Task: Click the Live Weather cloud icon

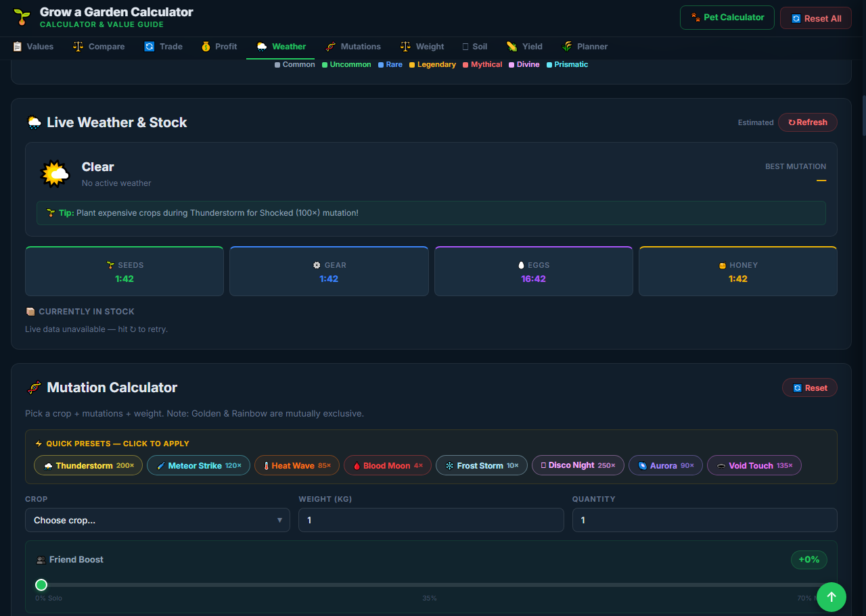Action: click(x=34, y=122)
